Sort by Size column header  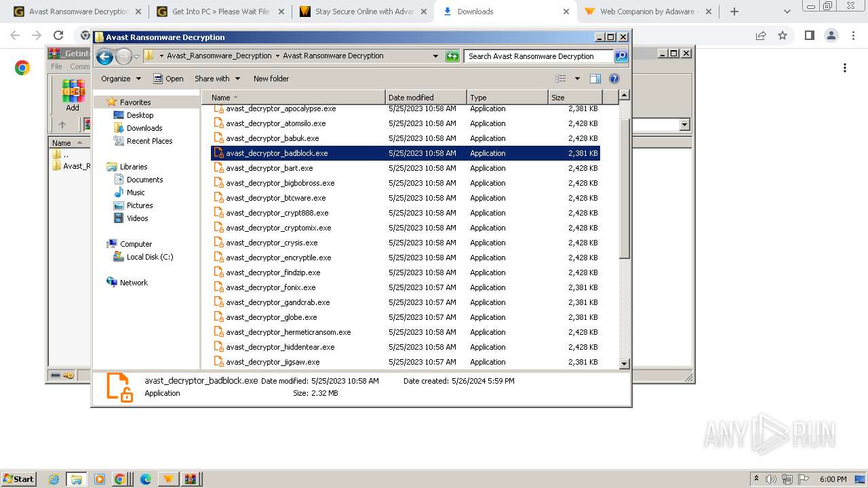click(575, 98)
